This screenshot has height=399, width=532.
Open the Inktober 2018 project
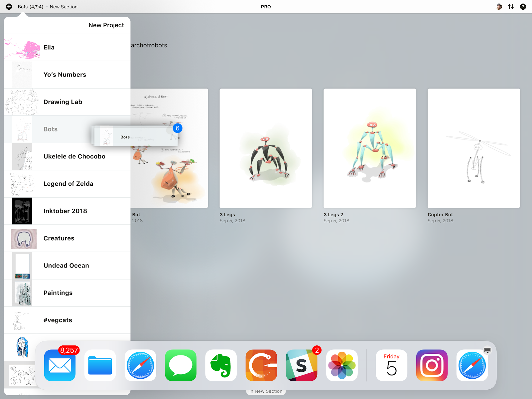click(67, 211)
